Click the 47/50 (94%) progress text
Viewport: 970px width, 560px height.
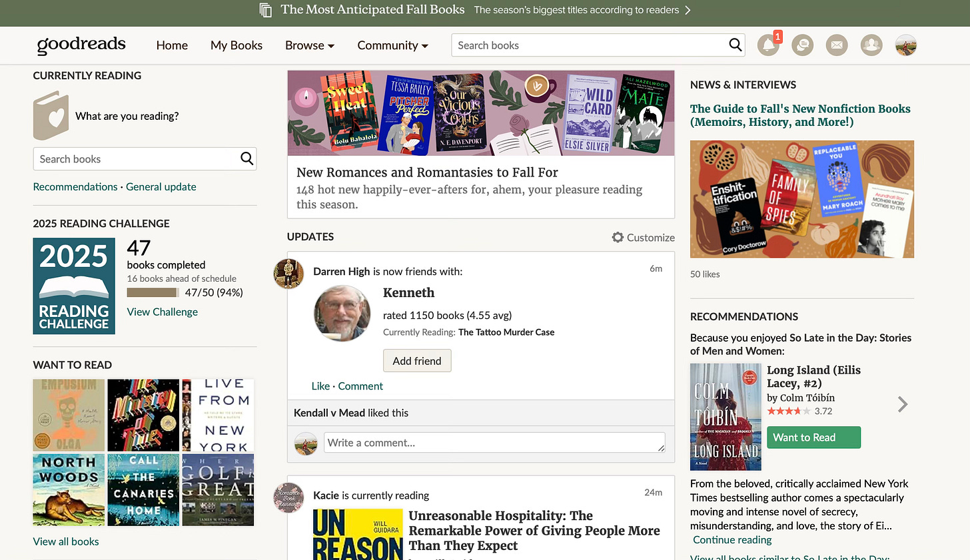tap(214, 292)
